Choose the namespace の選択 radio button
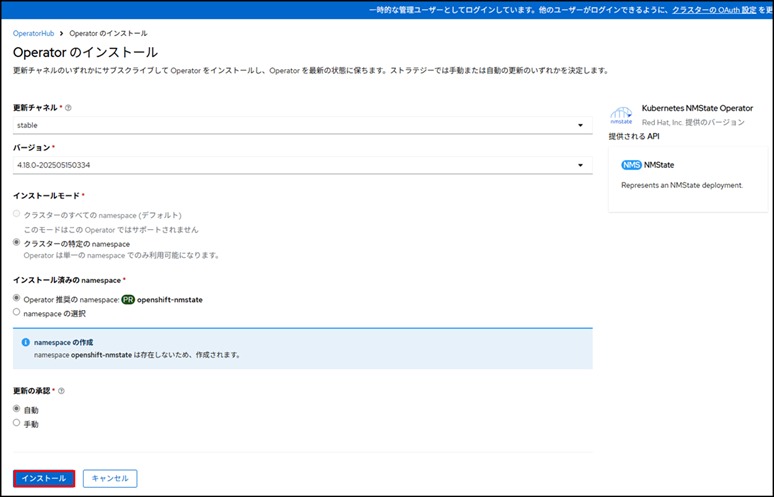Image resolution: width=774 pixels, height=497 pixels. point(16,312)
